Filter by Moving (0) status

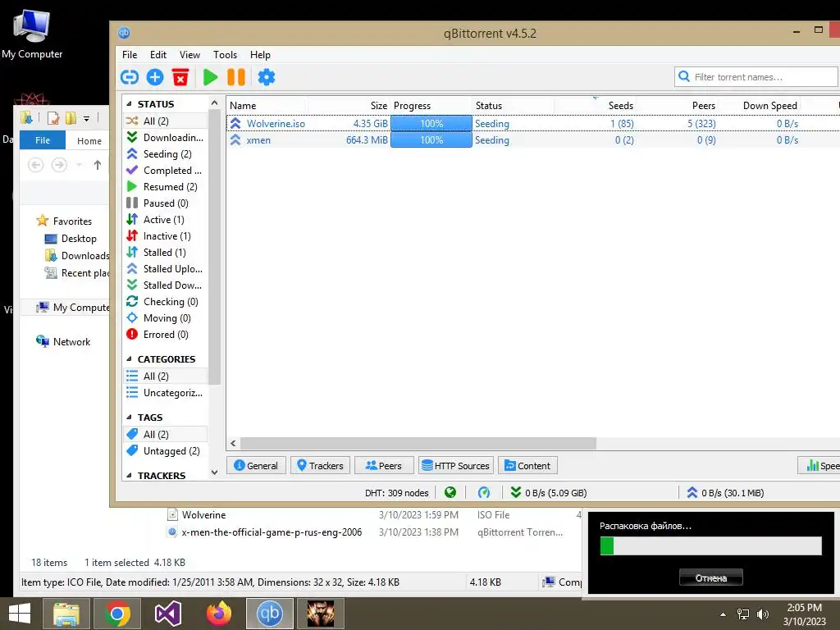[x=166, y=318]
